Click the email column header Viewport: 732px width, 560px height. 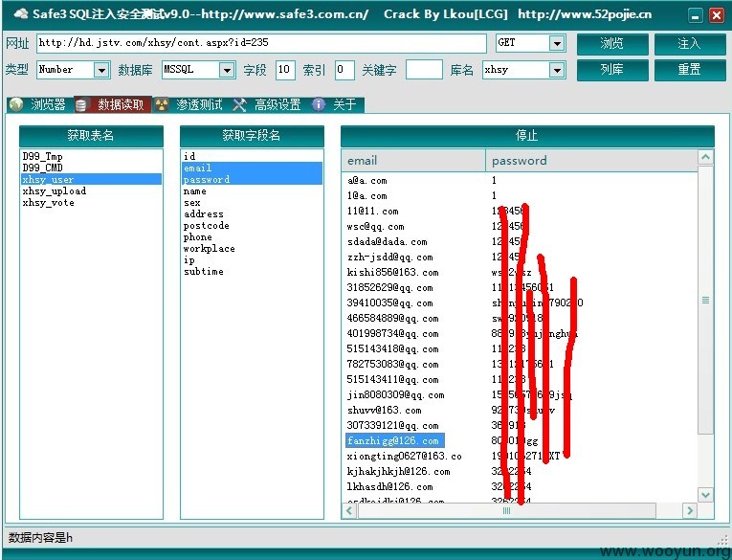pyautogui.click(x=413, y=161)
